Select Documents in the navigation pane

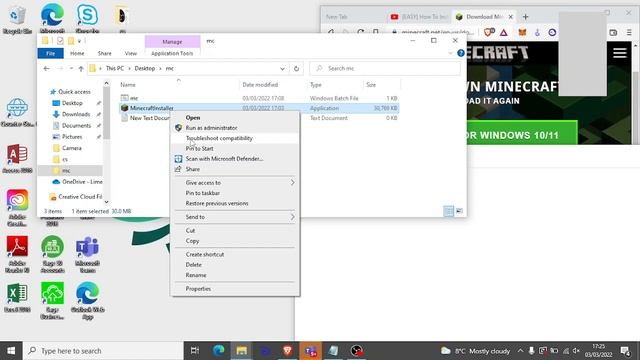coord(76,126)
